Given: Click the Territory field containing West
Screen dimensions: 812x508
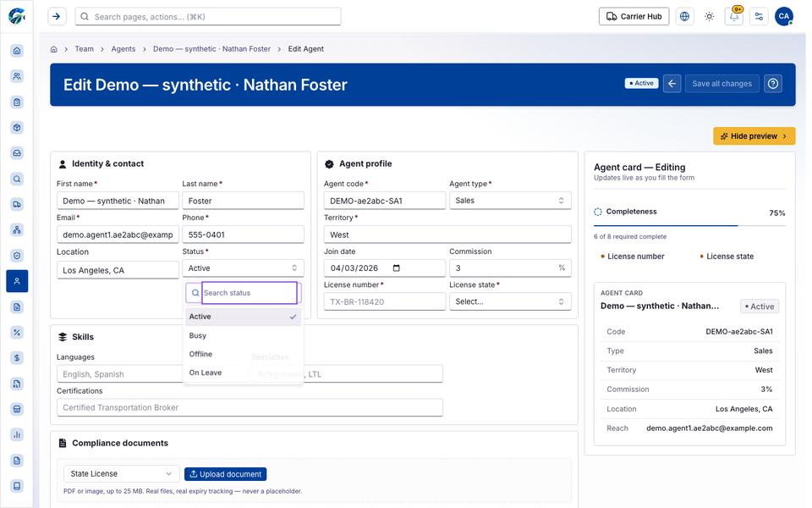Looking at the screenshot, I should tap(447, 235).
